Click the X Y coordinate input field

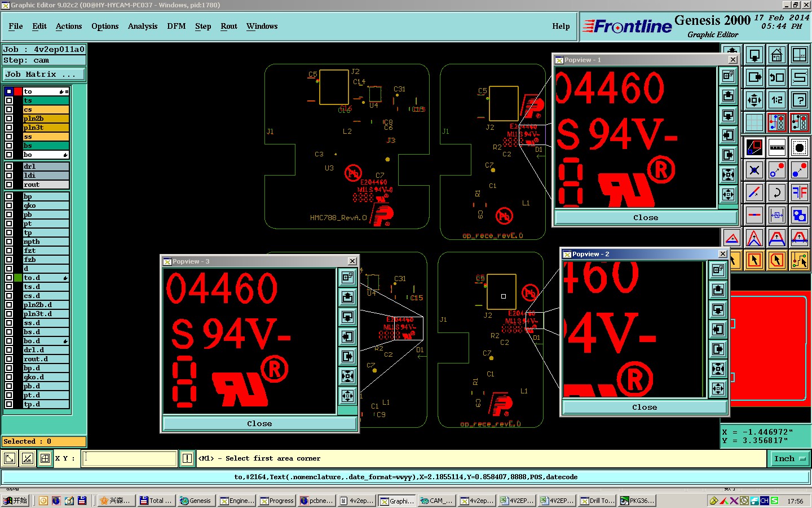click(130, 458)
